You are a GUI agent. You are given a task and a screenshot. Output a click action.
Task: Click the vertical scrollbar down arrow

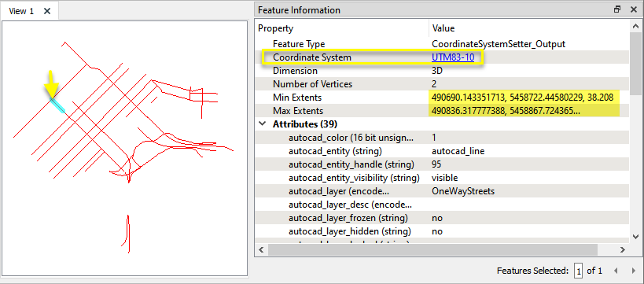point(635,236)
